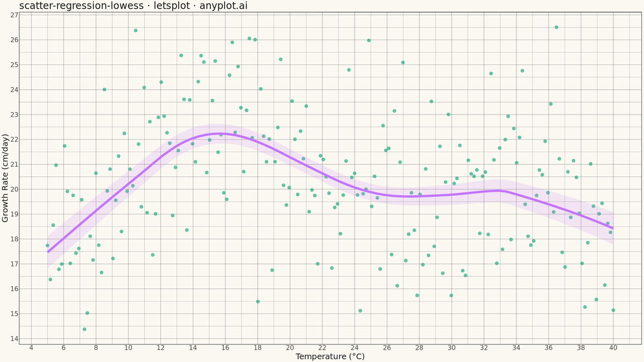644x362 pixels.
Task: Select tick label 32 on temperature axis
Action: pyautogui.click(x=484, y=348)
